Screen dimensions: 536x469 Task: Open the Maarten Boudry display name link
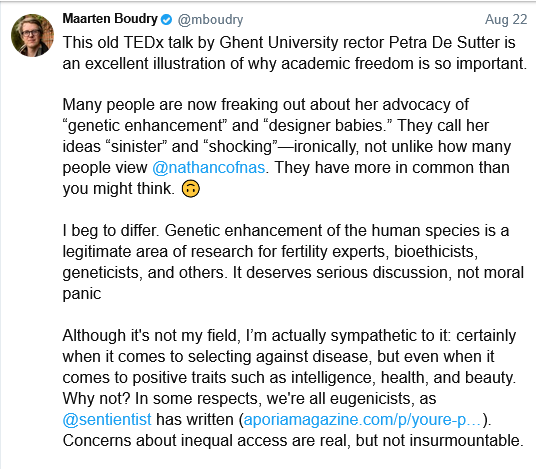(x=110, y=19)
